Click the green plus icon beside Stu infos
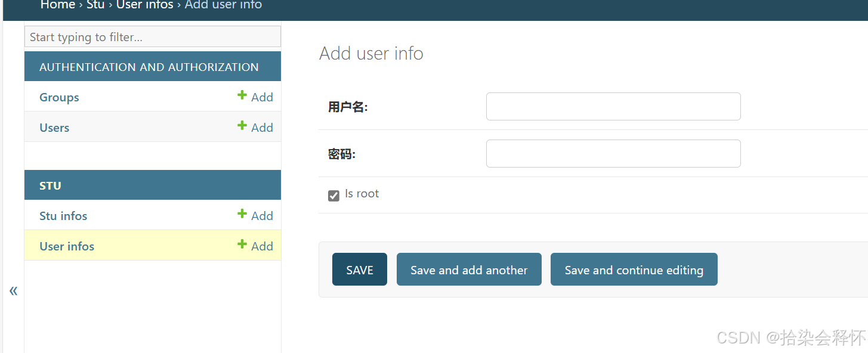 242,215
